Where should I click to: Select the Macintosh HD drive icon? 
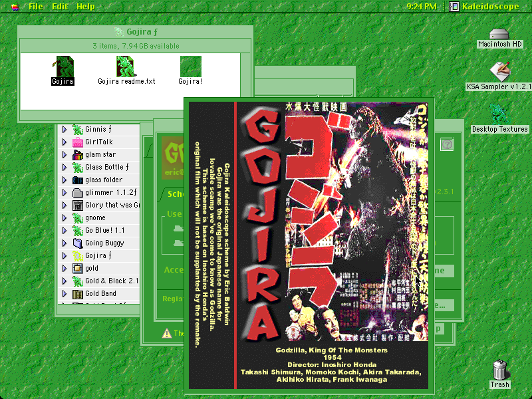[499, 35]
